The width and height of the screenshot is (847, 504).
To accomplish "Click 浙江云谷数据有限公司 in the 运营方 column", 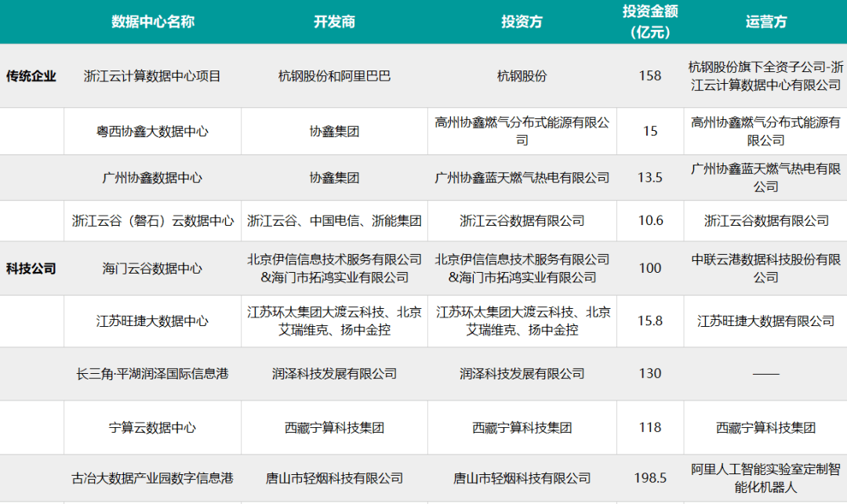I will (766, 221).
